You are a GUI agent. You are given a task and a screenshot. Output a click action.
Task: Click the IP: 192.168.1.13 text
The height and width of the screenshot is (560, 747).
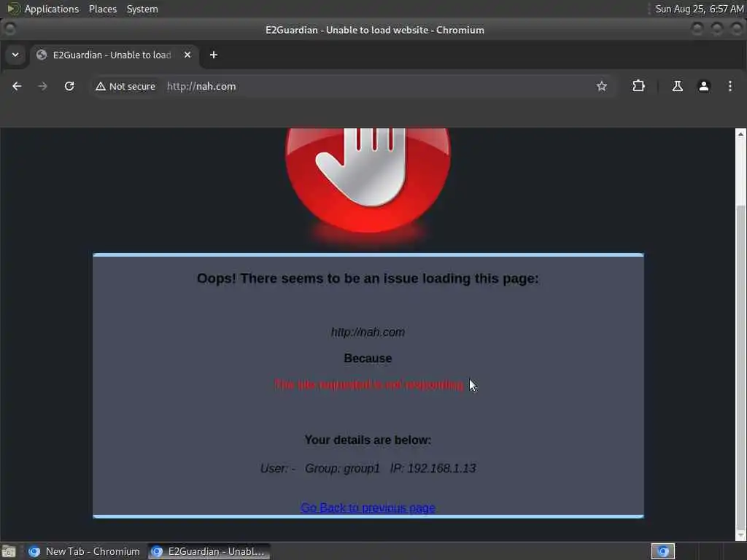(433, 469)
